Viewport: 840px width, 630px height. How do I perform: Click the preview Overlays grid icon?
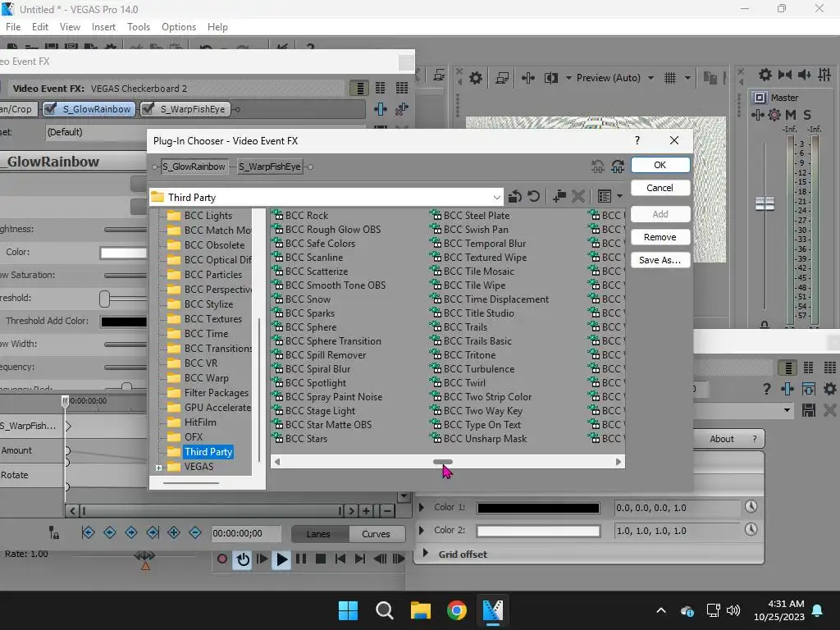(670, 78)
